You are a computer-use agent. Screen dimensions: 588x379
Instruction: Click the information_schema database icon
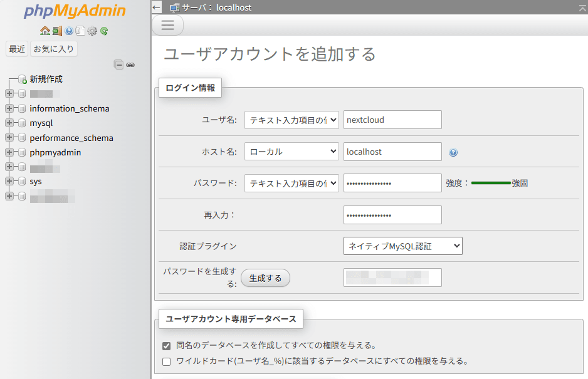click(22, 108)
